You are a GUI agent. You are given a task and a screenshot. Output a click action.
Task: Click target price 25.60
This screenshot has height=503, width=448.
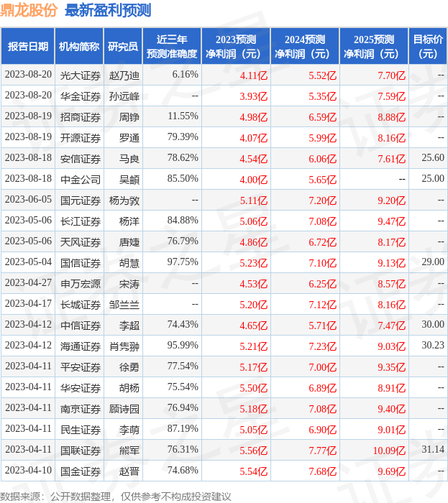click(x=433, y=157)
